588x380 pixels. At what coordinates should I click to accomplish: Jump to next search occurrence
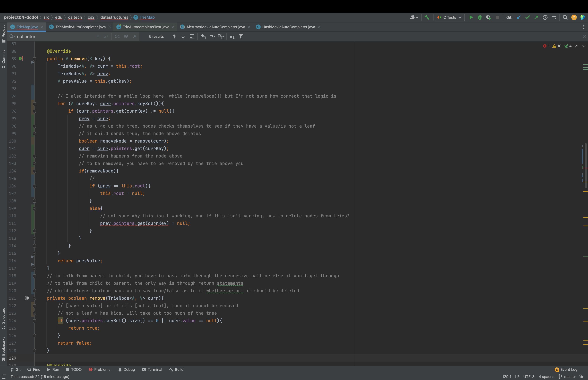[183, 37]
